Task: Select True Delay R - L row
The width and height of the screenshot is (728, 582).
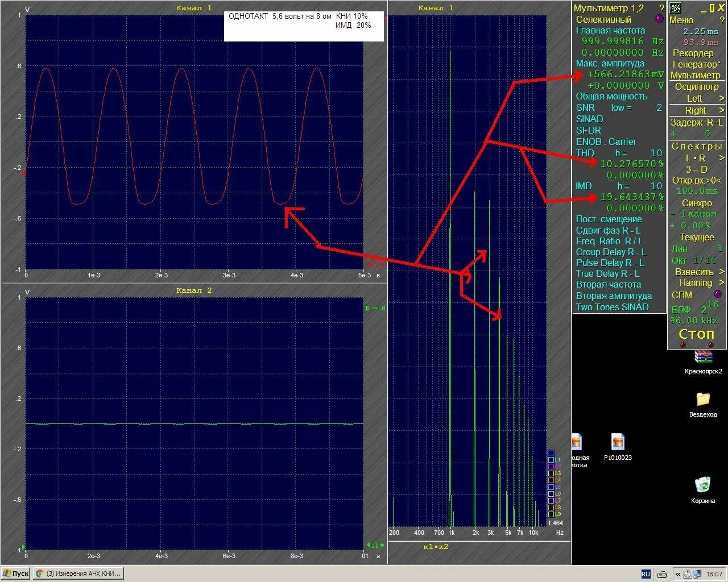Action: click(607, 273)
